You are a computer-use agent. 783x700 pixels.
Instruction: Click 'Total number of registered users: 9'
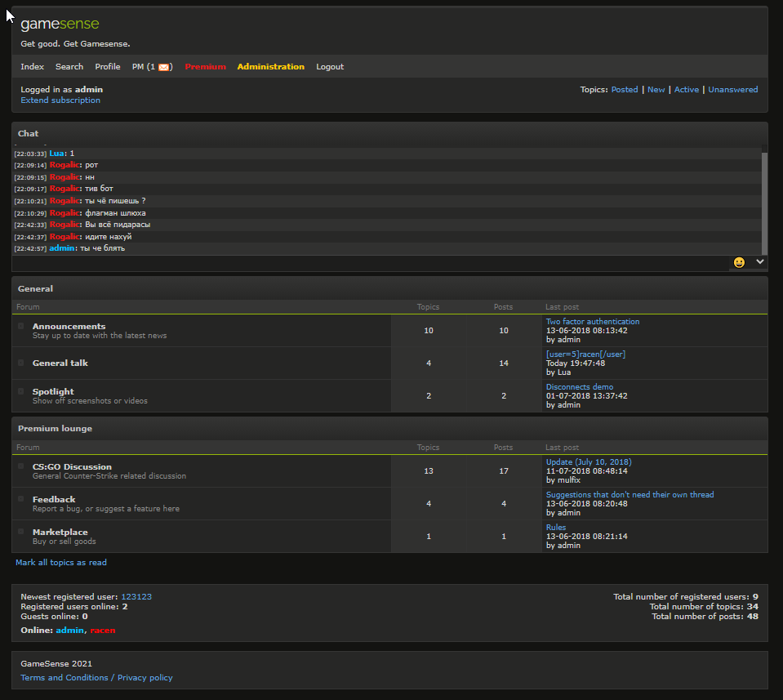[686, 597]
